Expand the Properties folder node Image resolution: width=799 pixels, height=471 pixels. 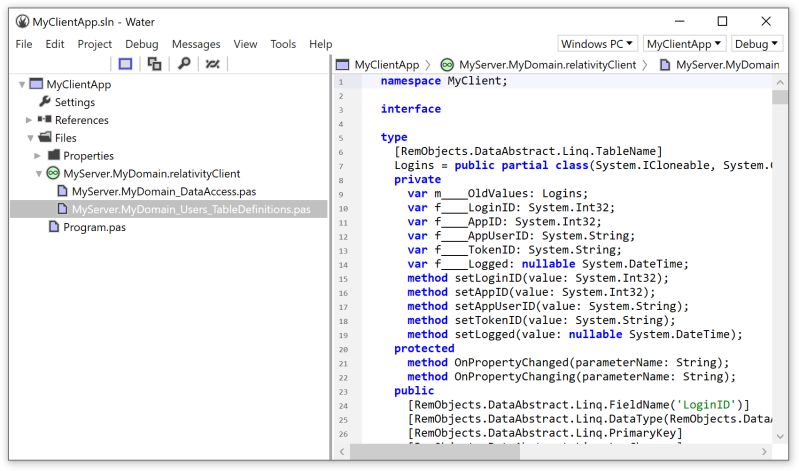coord(37,155)
